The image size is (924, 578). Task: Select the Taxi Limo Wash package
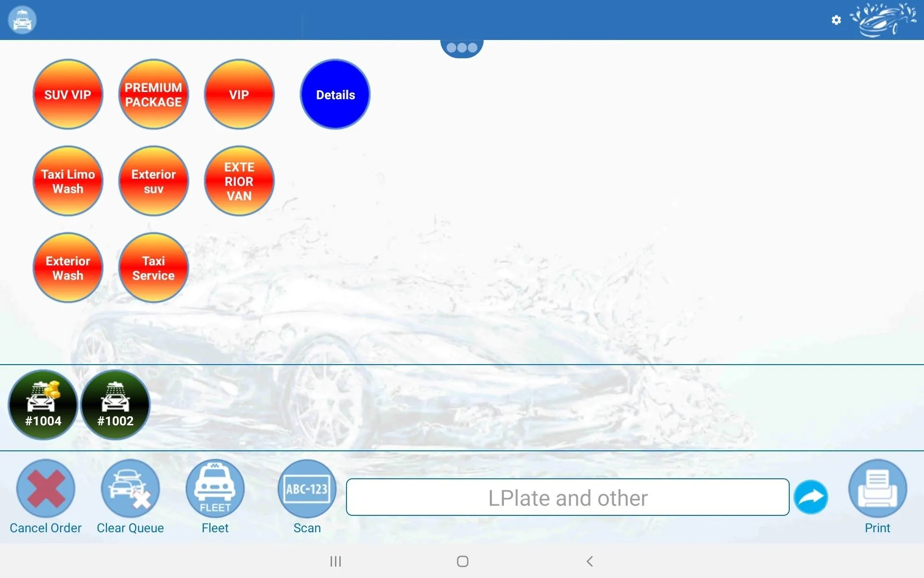(x=68, y=181)
